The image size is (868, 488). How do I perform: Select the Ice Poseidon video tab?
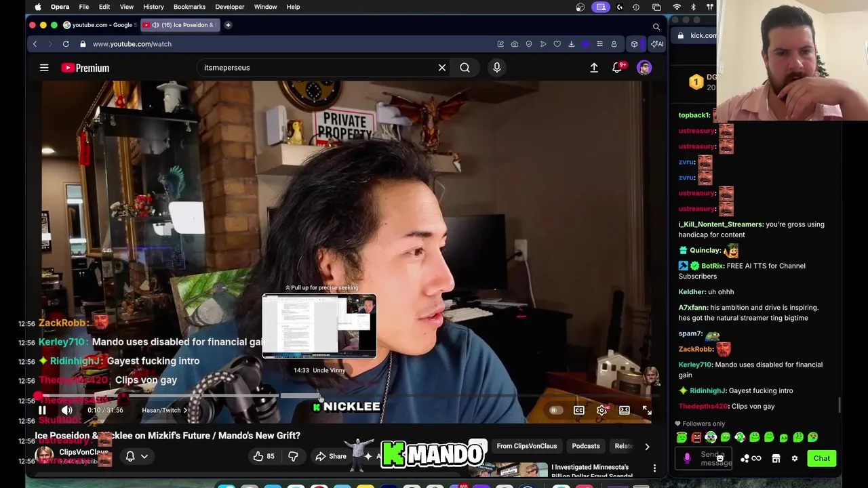(180, 25)
